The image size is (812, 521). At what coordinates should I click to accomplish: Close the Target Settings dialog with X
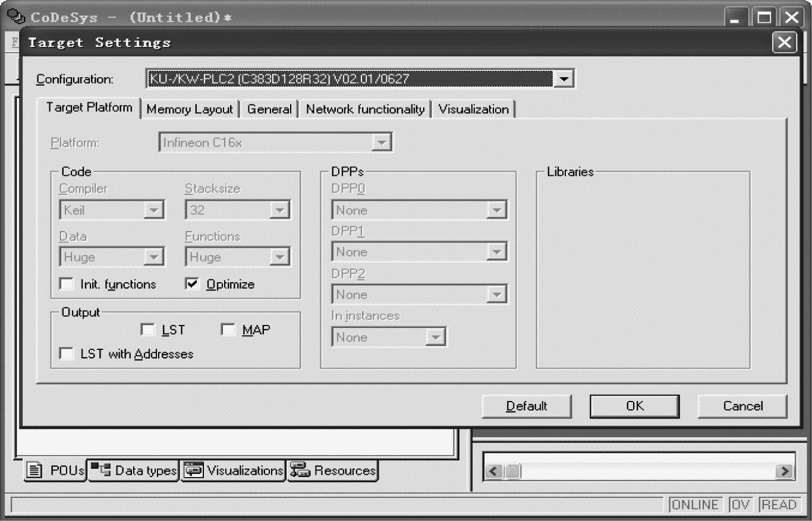(x=784, y=43)
